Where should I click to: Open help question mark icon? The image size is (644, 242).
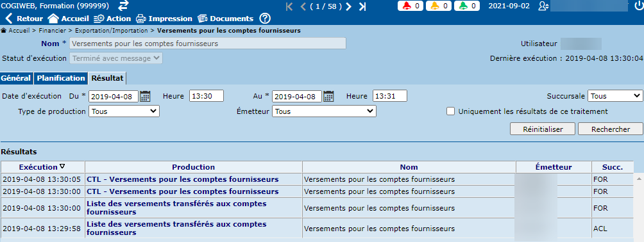pyautogui.click(x=266, y=19)
